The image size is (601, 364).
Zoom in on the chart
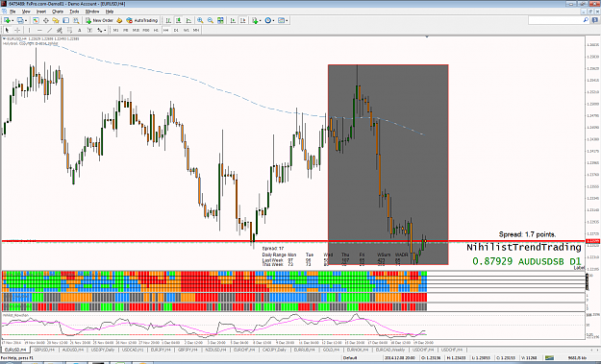click(x=200, y=20)
